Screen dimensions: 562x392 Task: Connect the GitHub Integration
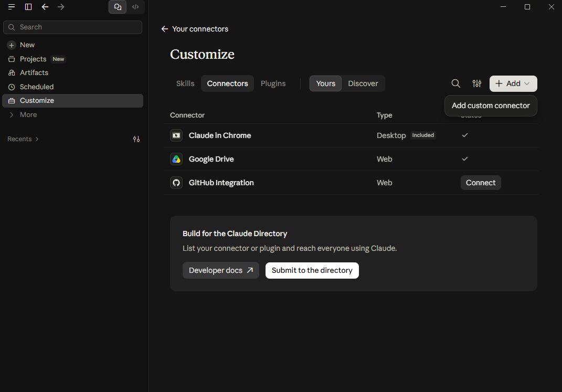point(481,183)
